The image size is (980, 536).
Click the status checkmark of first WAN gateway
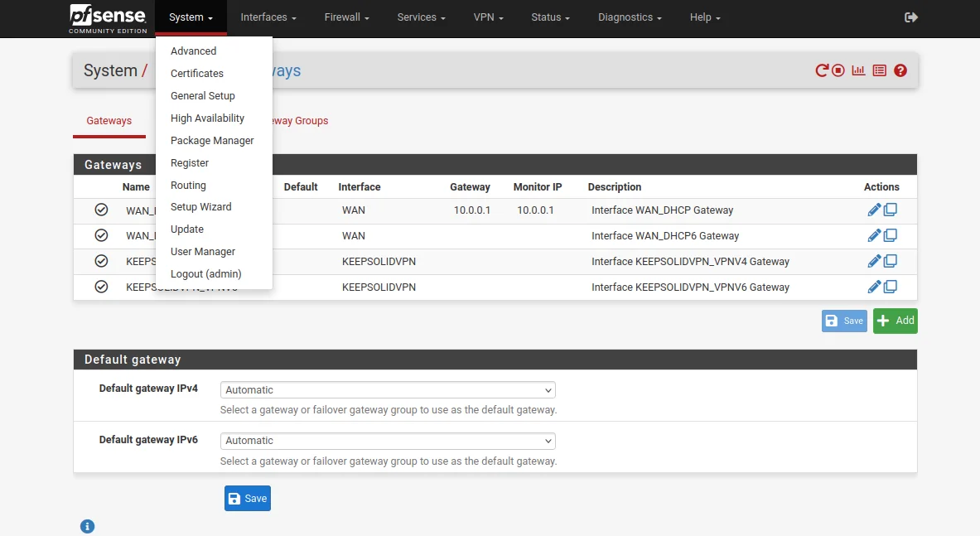point(101,210)
